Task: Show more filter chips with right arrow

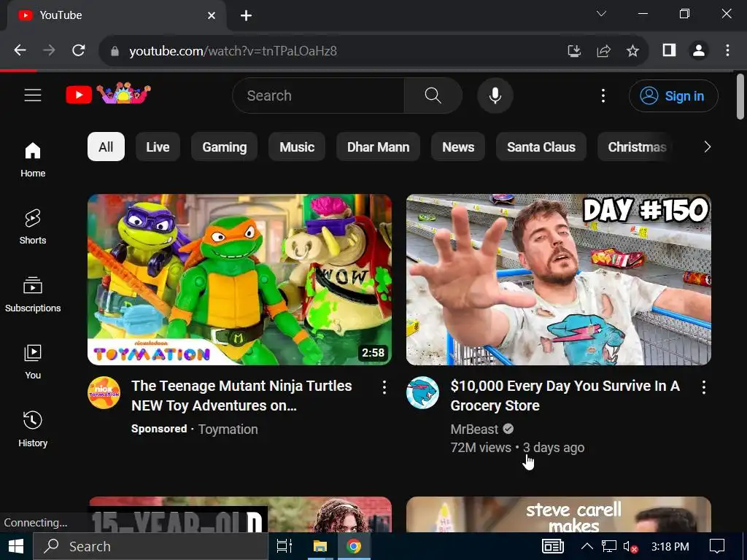Action: click(x=708, y=147)
